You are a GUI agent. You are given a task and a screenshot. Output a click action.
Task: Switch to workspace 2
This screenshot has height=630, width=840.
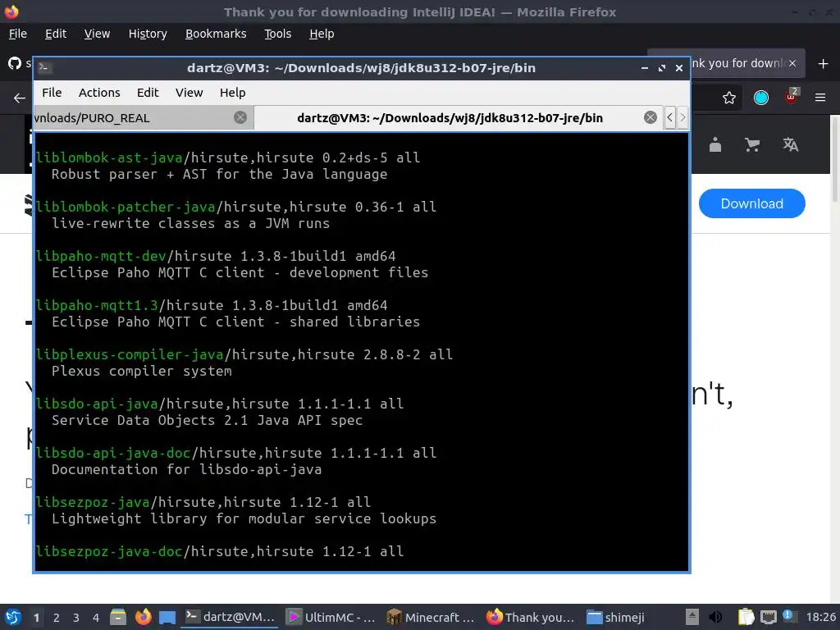tap(57, 618)
